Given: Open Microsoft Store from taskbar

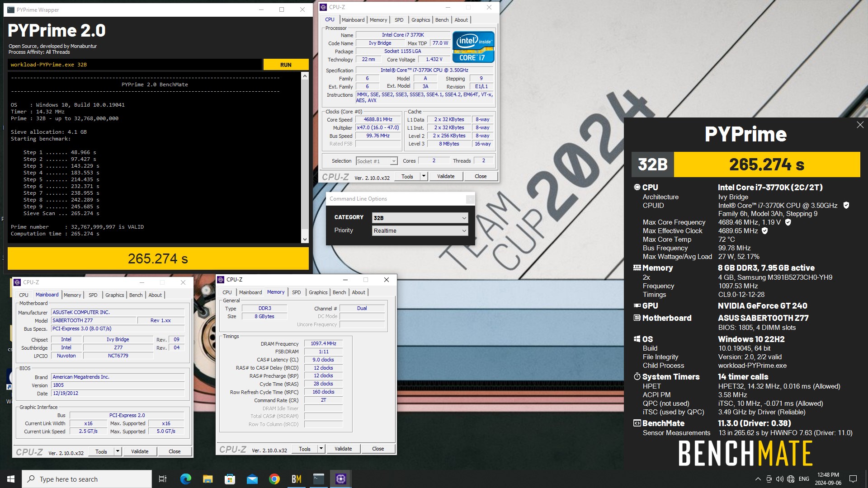Looking at the screenshot, I should click(x=230, y=479).
